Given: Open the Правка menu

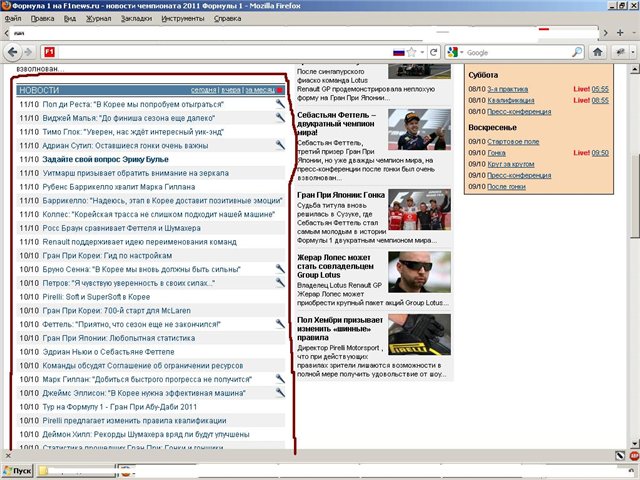Looking at the screenshot, I should [x=42, y=18].
